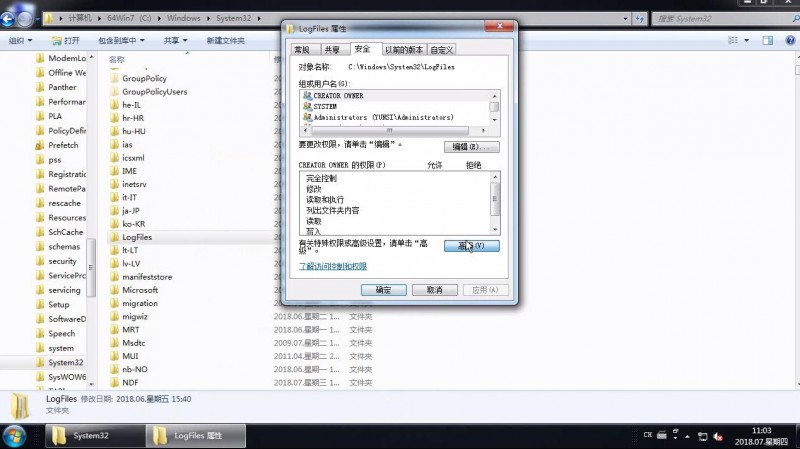Close the LogFiles 属性 dialog
The width and height of the screenshot is (800, 449).
coord(499,26)
